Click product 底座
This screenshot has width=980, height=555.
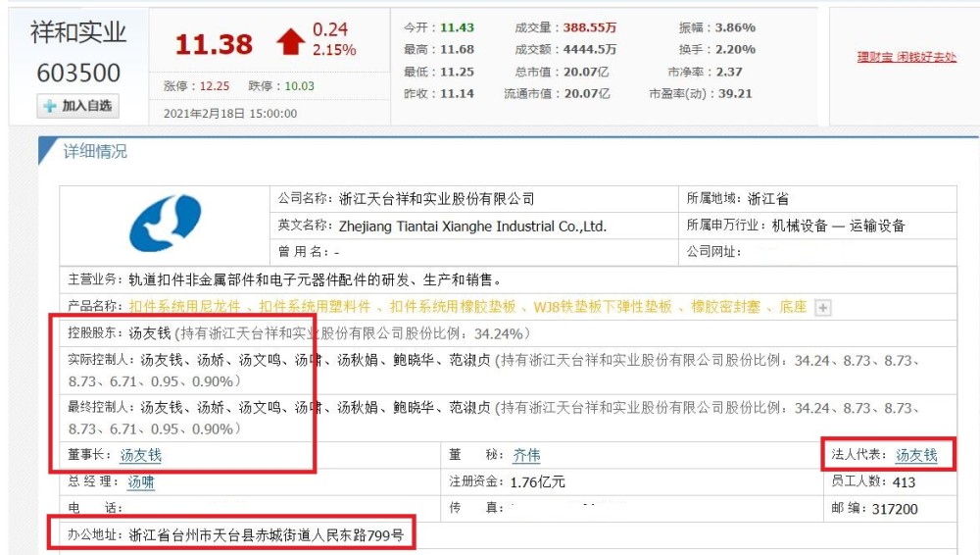[x=793, y=307]
